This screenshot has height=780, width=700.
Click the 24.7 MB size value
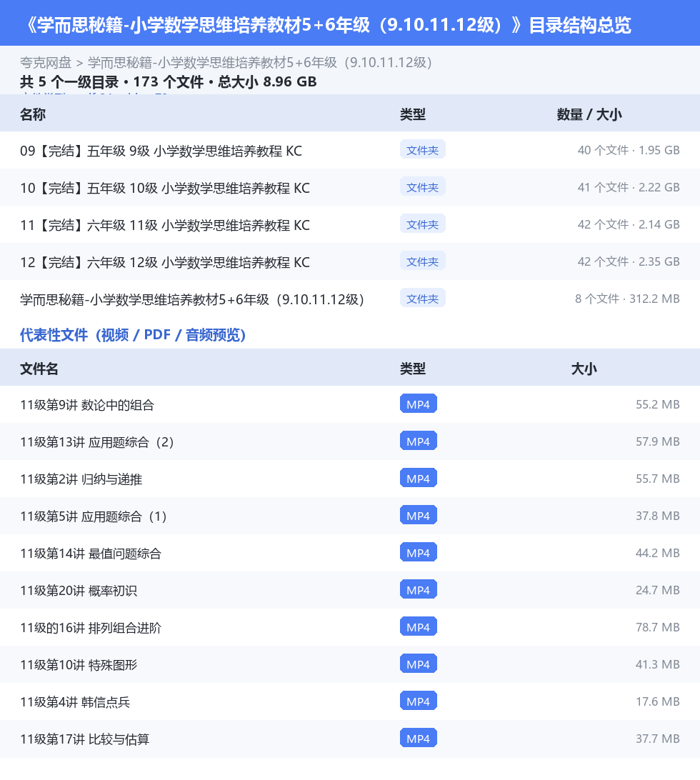pos(658,591)
